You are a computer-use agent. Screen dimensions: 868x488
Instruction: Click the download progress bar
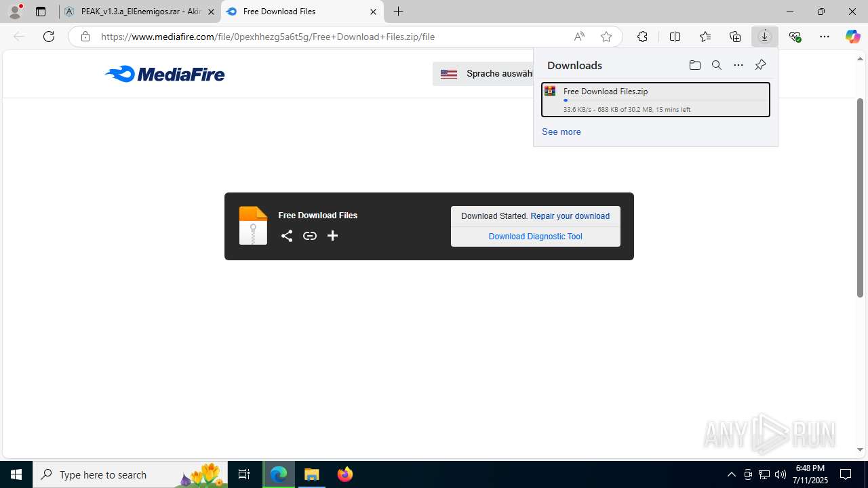click(664, 100)
